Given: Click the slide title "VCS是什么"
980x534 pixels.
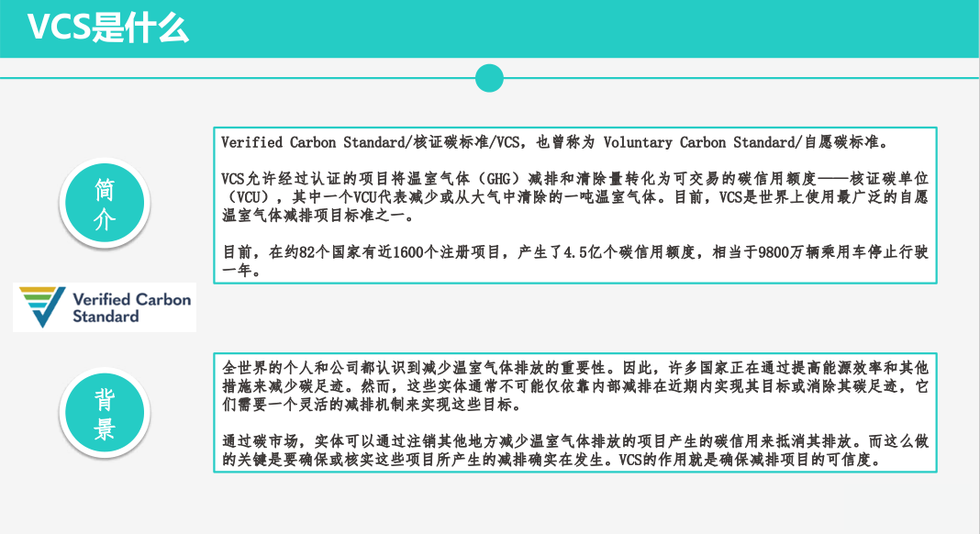Looking at the screenshot, I should [x=108, y=28].
